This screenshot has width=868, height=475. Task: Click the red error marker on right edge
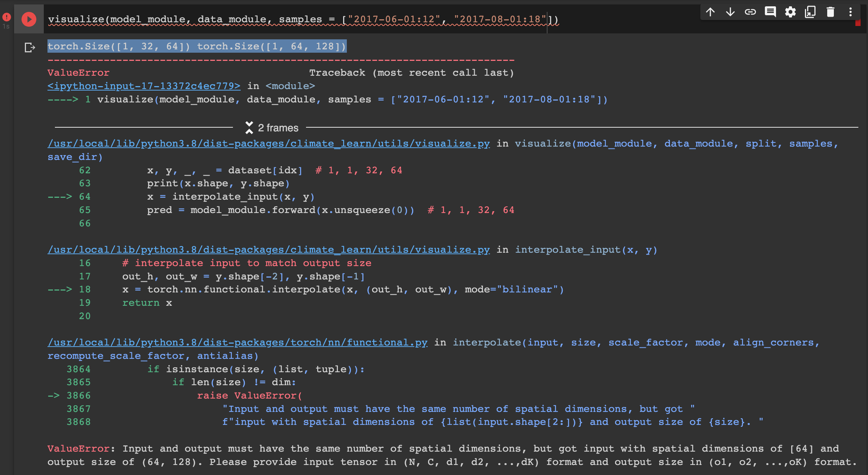(858, 23)
